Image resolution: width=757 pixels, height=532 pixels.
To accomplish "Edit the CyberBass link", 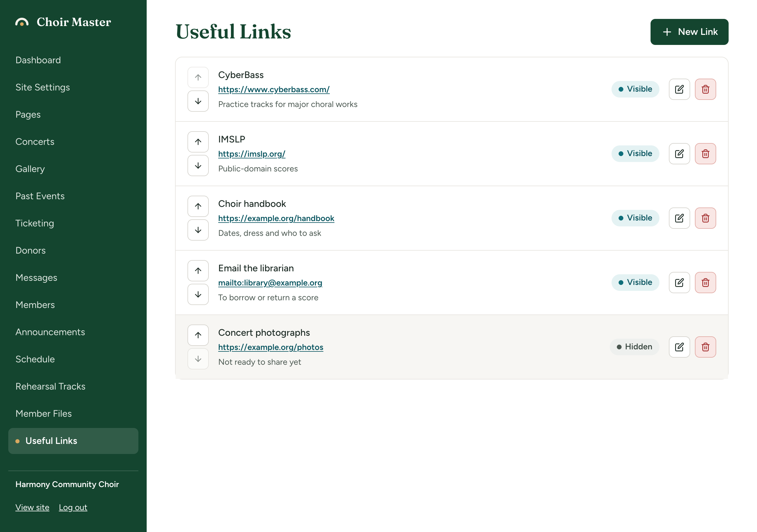I will coord(679,89).
